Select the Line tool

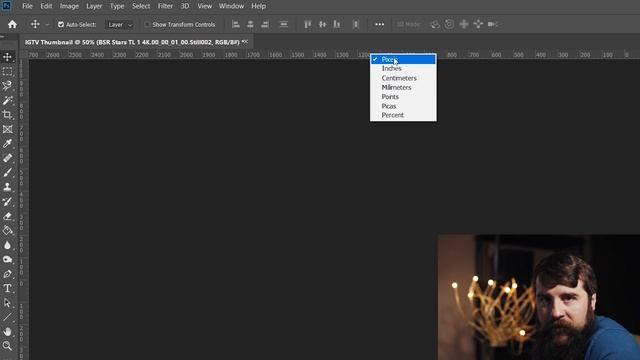point(7,317)
